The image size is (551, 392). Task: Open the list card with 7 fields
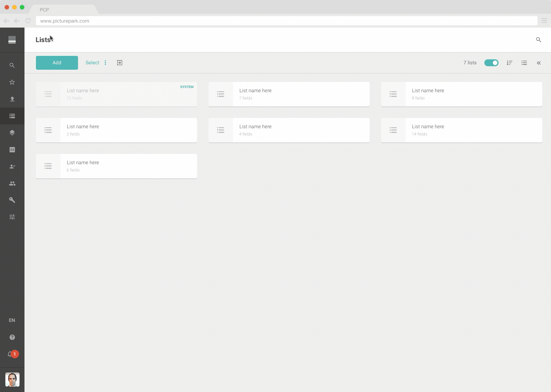click(x=289, y=94)
